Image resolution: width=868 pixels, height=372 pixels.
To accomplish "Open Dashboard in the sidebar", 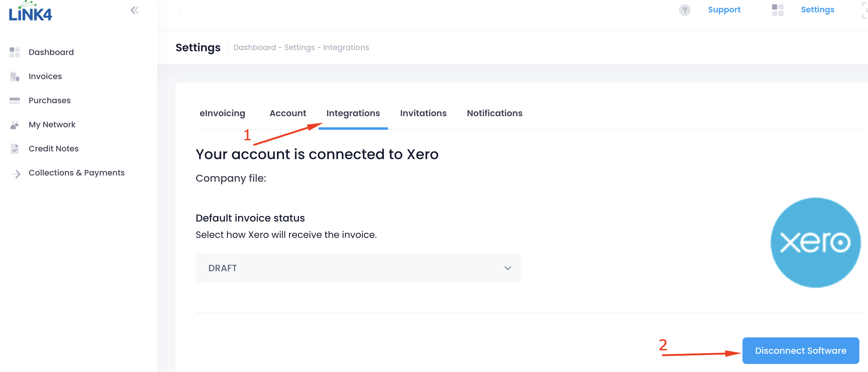I will (51, 52).
